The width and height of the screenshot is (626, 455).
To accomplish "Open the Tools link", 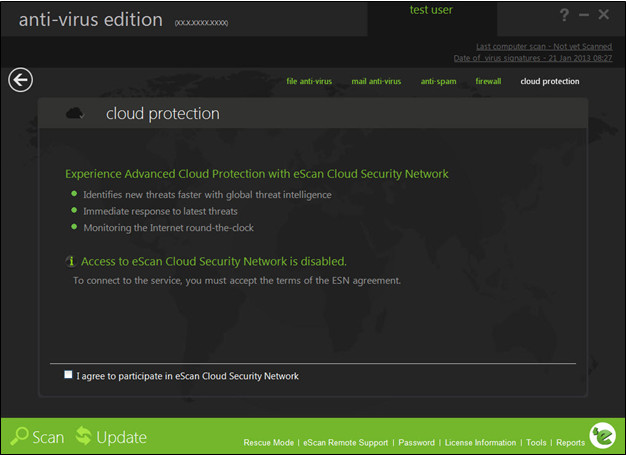I will pos(536,443).
